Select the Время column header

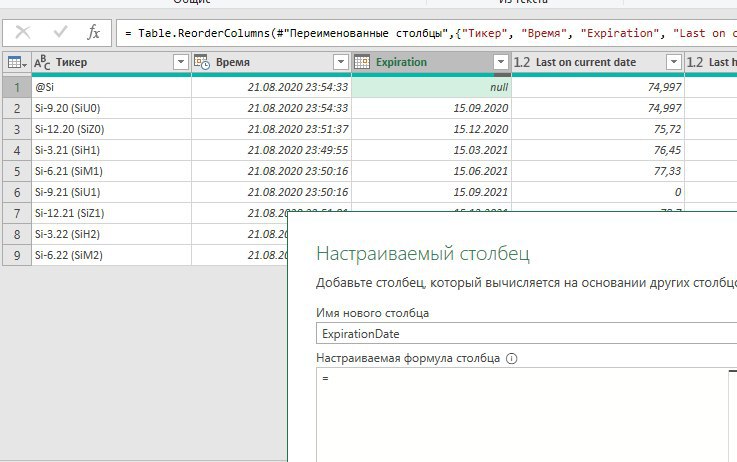coord(272,62)
